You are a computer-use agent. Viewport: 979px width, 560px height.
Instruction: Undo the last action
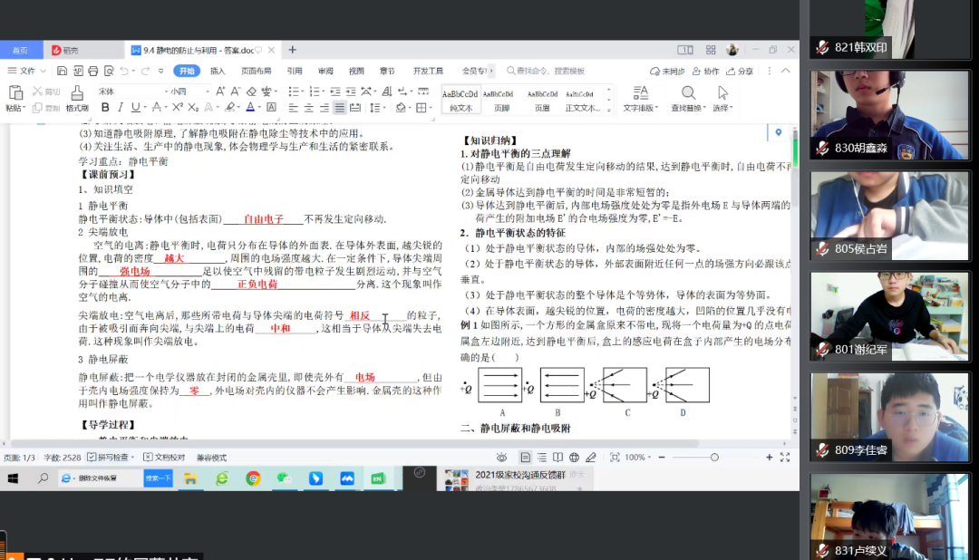(124, 71)
